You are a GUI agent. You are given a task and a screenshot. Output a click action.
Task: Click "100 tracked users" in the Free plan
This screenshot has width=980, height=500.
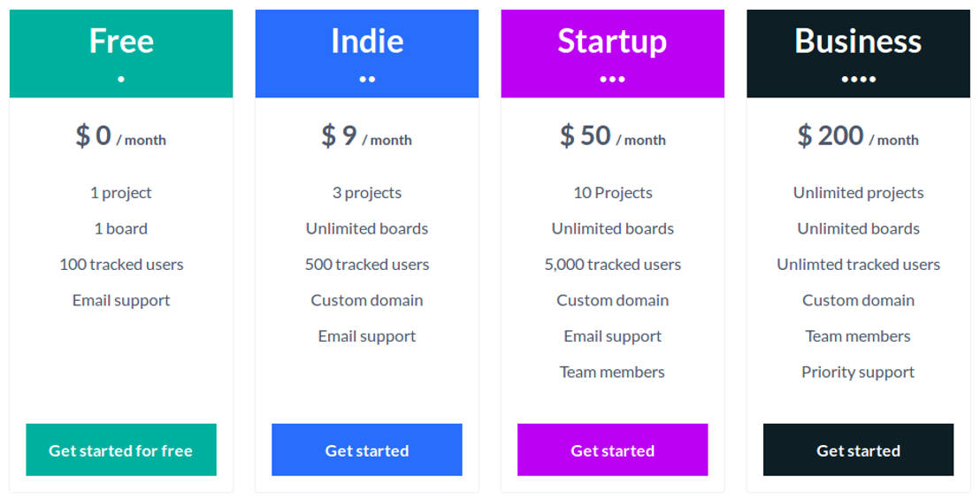click(121, 265)
